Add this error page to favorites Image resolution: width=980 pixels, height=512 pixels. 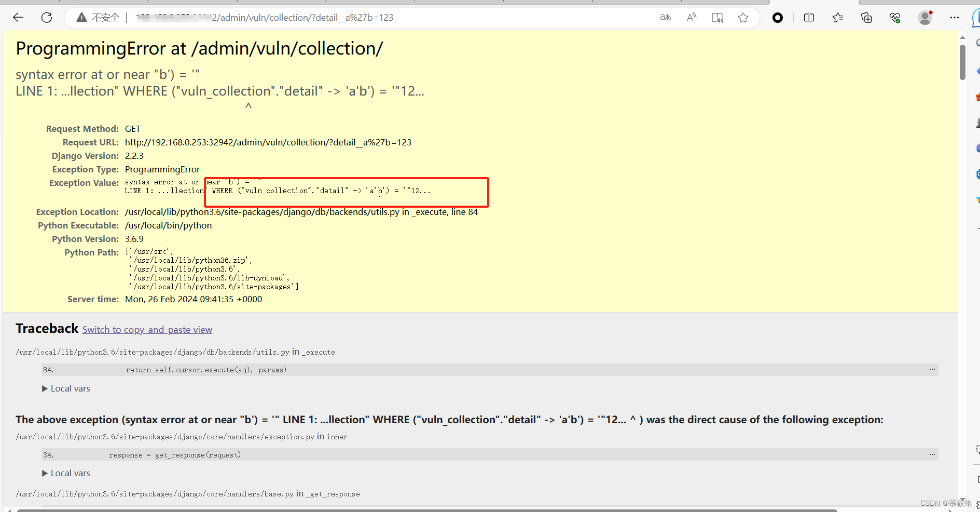coord(743,17)
